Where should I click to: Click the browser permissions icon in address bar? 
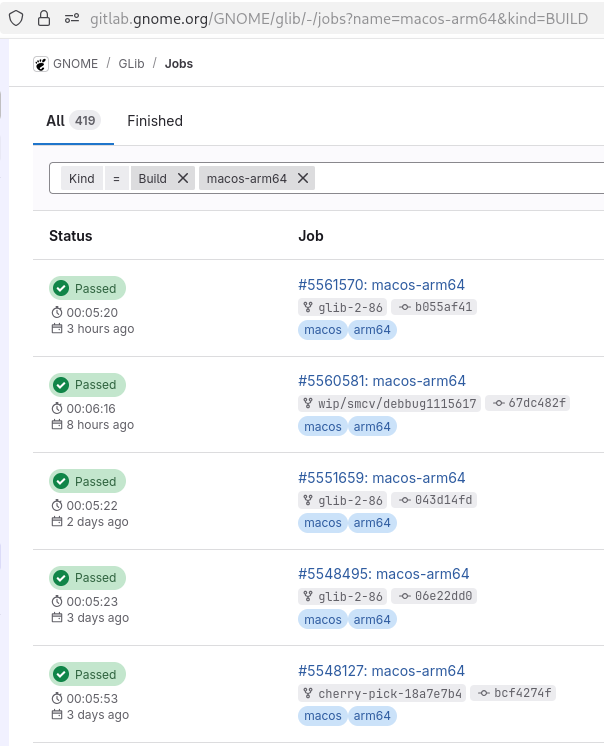[71, 18]
